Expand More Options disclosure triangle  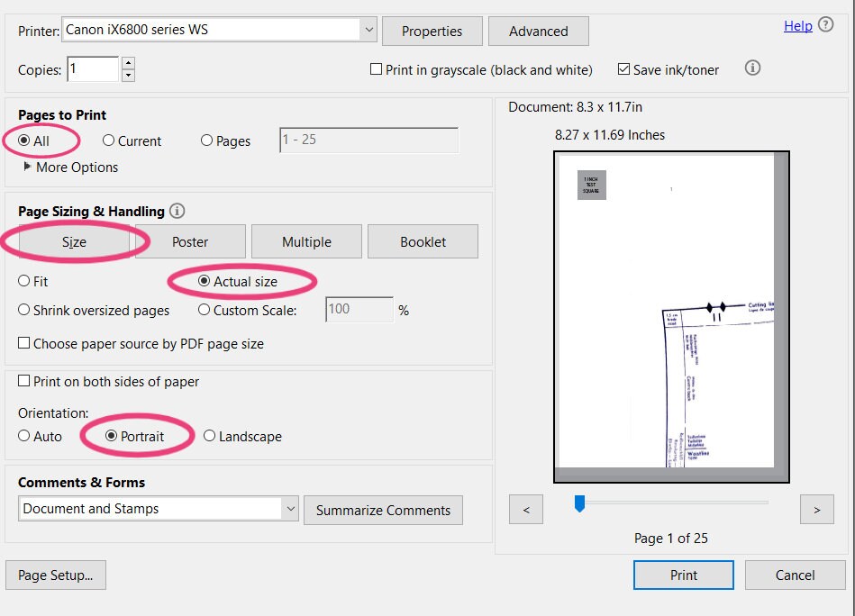click(27, 167)
